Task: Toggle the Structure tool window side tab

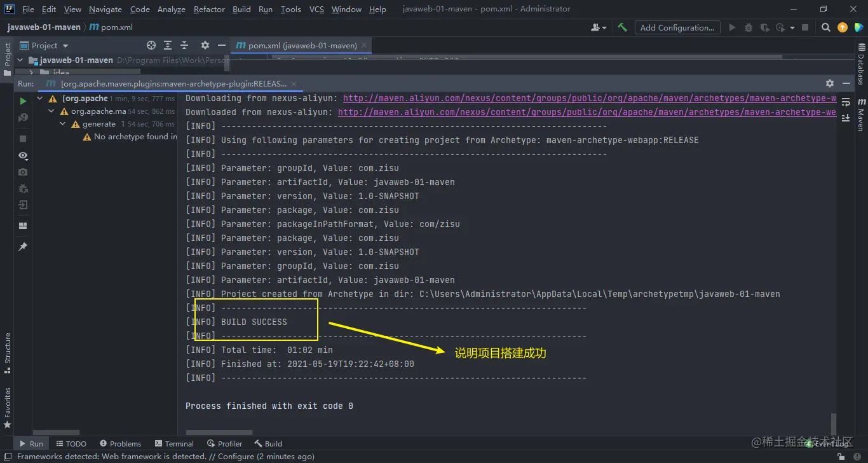Action: click(x=7, y=353)
